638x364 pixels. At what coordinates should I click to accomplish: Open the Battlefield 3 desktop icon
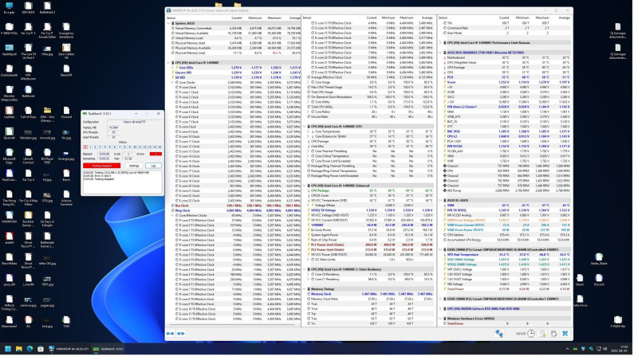click(47, 7)
